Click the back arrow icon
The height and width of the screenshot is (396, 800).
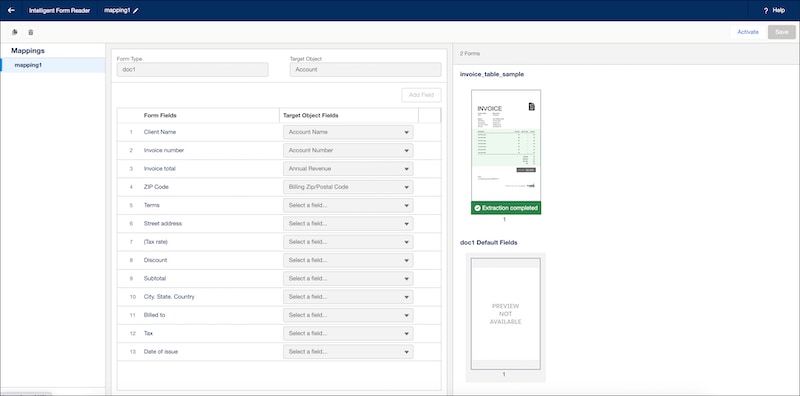coord(11,10)
